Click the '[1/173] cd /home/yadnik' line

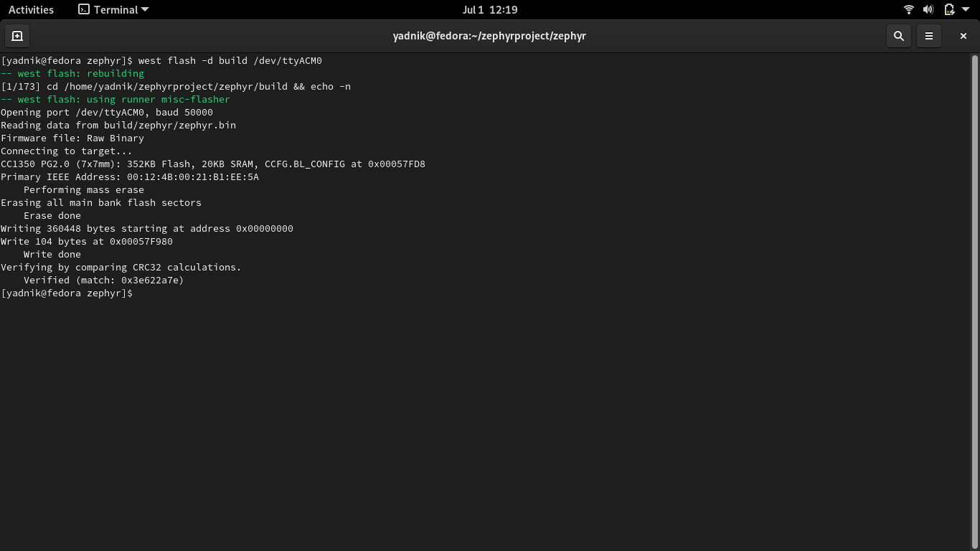pyautogui.click(x=176, y=87)
